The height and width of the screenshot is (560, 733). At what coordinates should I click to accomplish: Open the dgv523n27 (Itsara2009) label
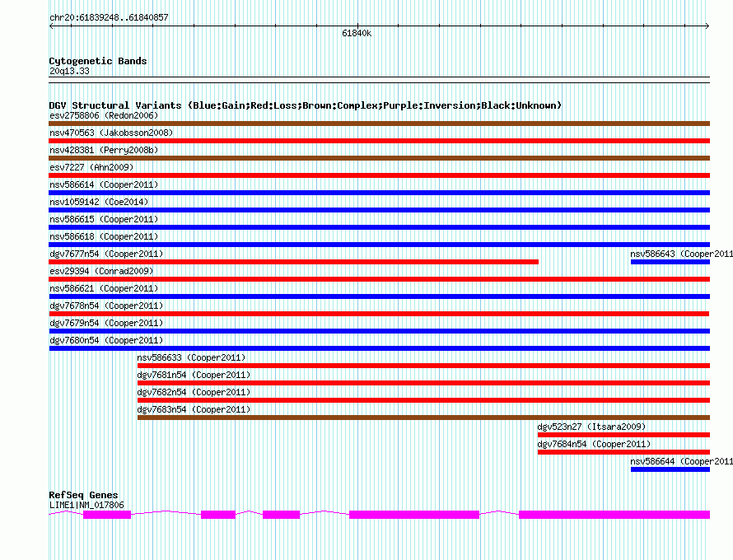click(591, 427)
